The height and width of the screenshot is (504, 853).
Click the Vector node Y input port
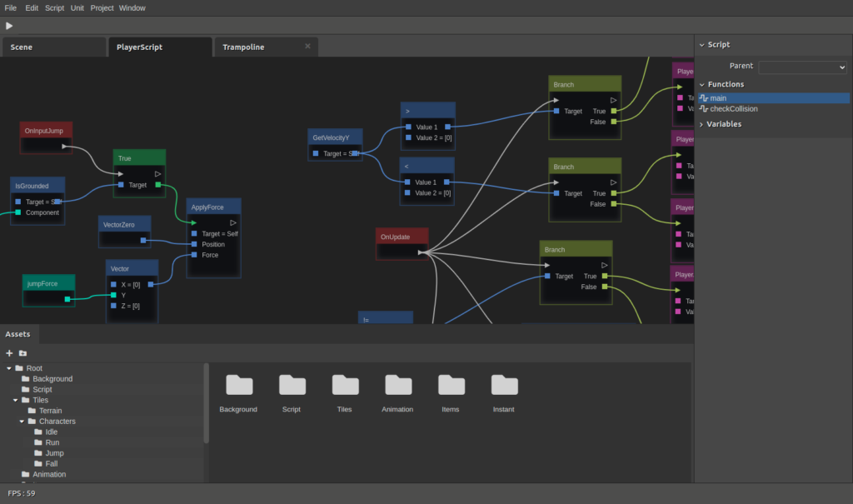coord(113,295)
